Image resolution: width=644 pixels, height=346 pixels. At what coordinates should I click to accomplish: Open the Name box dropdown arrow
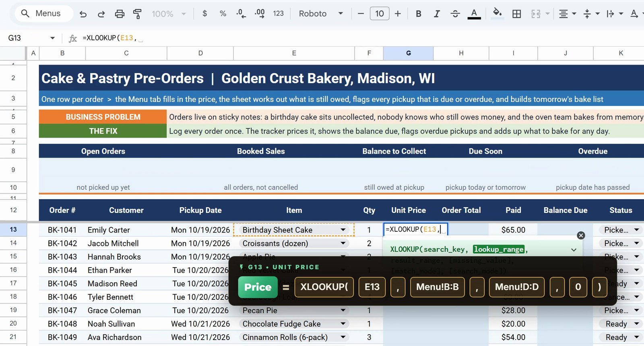52,38
